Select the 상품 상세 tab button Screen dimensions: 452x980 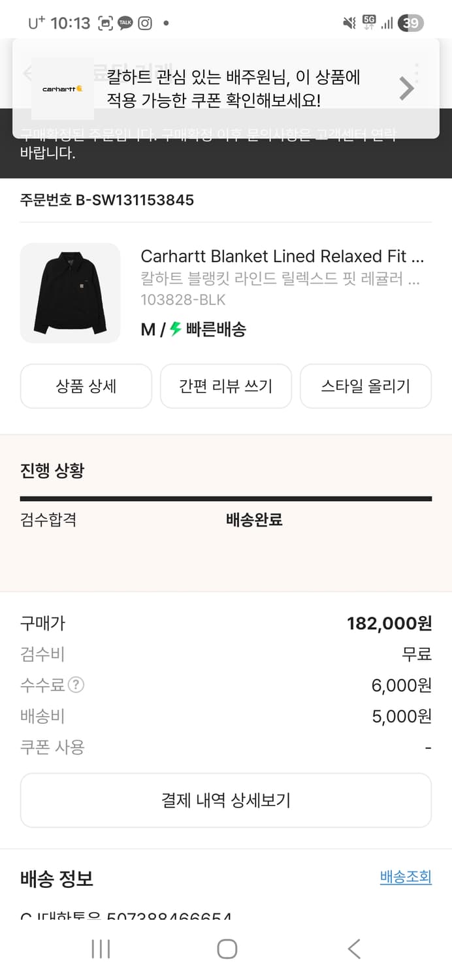pos(86,386)
